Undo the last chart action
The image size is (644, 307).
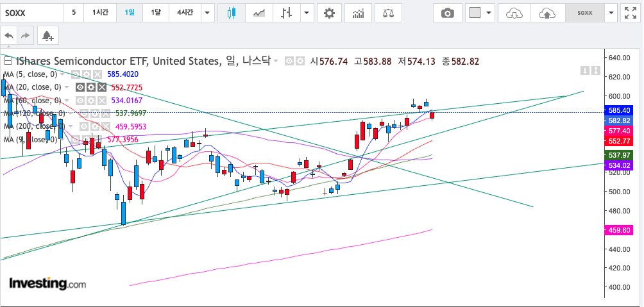(x=9, y=36)
